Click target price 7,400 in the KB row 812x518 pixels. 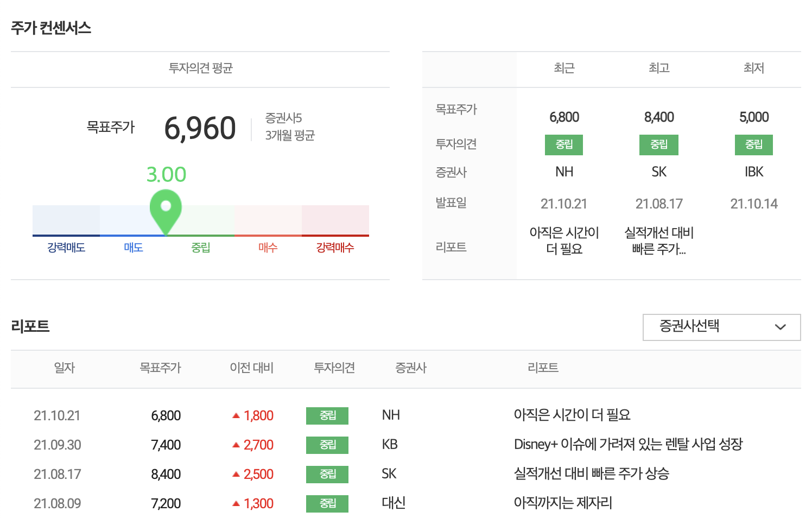pyautogui.click(x=166, y=445)
